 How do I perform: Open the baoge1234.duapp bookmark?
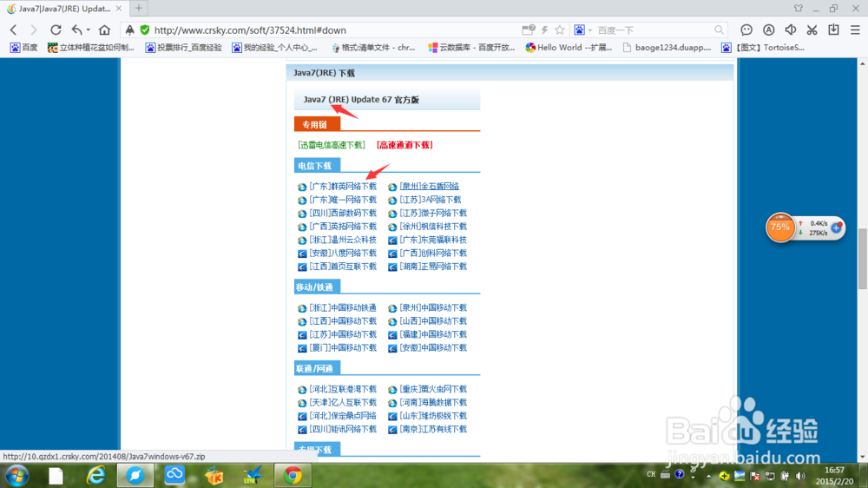point(667,48)
